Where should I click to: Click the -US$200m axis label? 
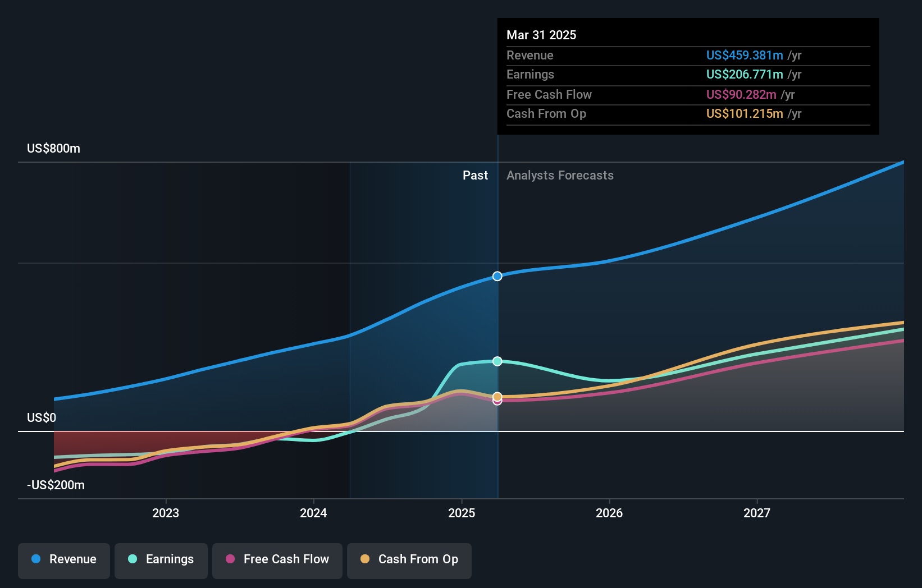click(x=56, y=485)
